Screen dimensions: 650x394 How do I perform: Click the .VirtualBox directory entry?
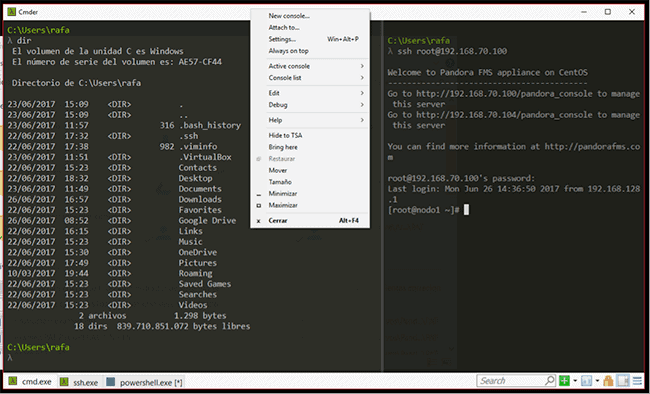pos(205,157)
